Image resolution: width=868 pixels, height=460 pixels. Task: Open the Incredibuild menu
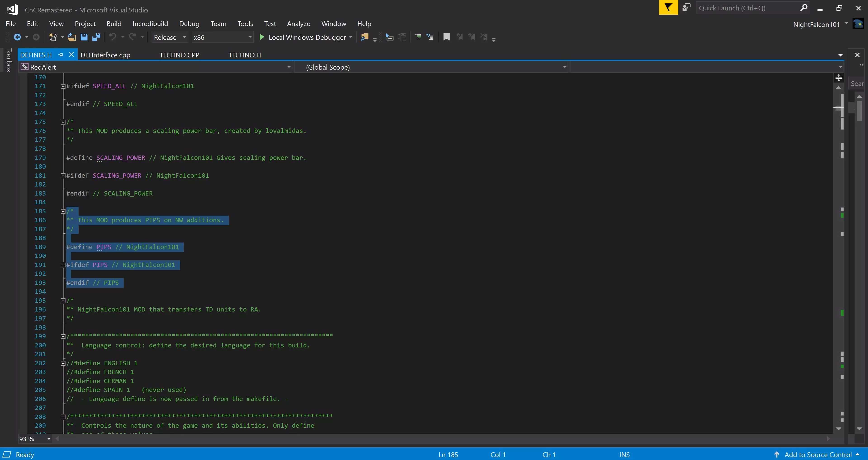(150, 24)
